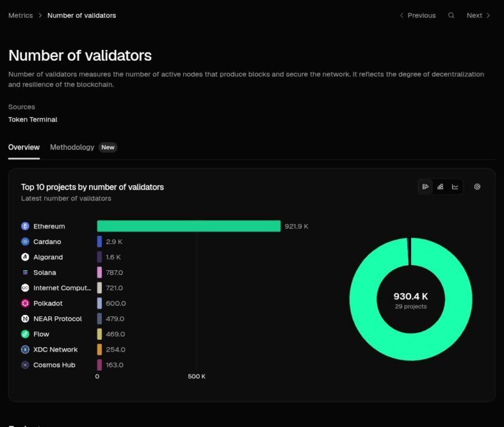Click the 29 projects caption
Screen dimensions: 504x427
pos(411,306)
